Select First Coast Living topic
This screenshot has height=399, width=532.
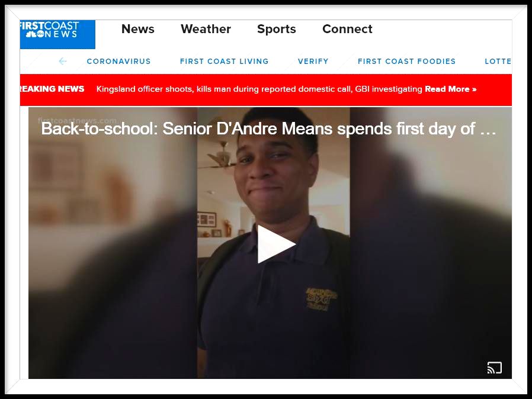[x=225, y=62]
